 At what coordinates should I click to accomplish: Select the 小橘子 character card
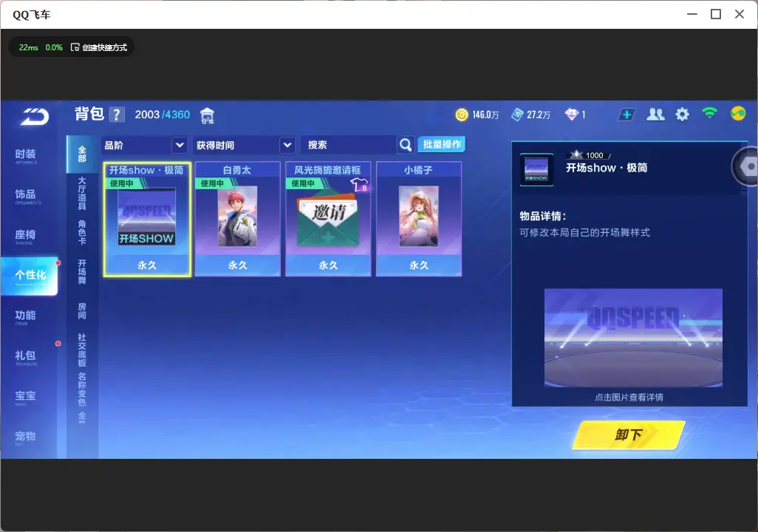pos(419,219)
